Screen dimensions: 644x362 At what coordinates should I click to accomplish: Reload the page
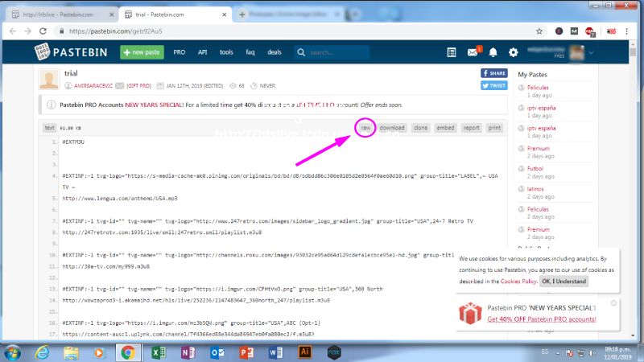[x=43, y=31]
